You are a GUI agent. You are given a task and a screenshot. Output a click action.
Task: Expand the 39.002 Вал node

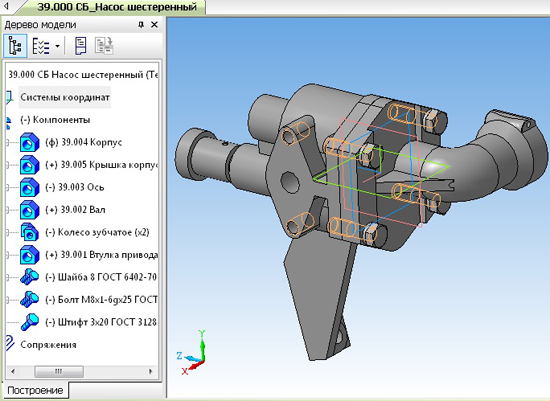click(x=8, y=210)
